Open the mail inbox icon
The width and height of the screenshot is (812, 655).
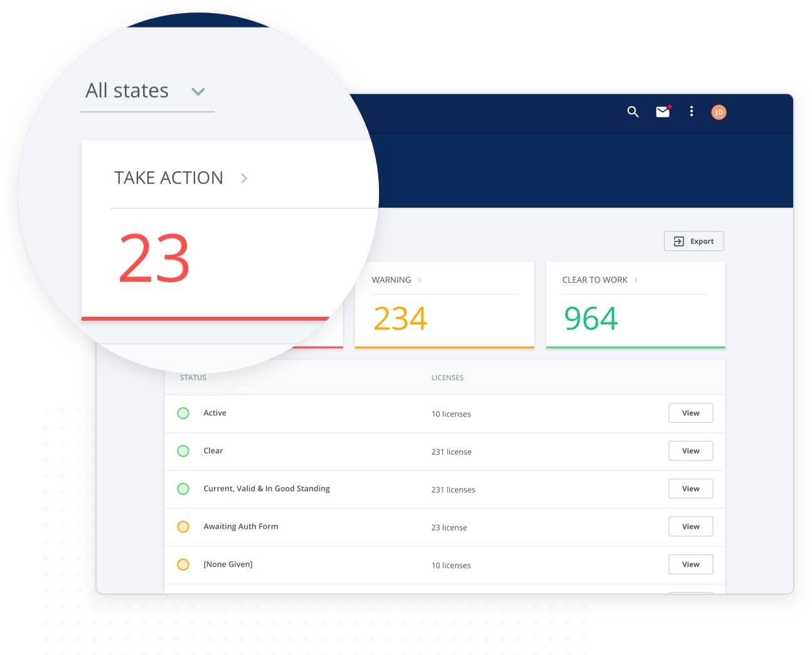[x=663, y=112]
